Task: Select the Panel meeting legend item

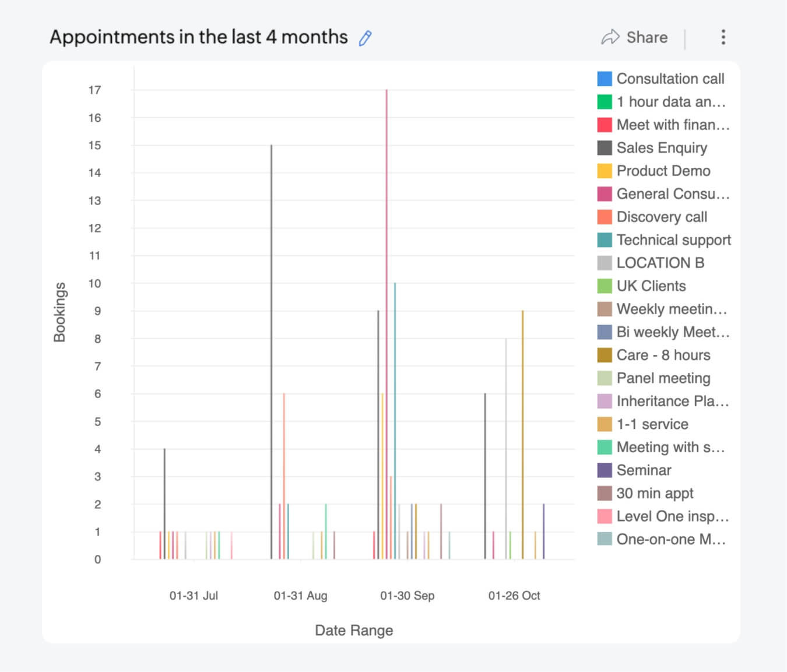Action: coord(663,378)
